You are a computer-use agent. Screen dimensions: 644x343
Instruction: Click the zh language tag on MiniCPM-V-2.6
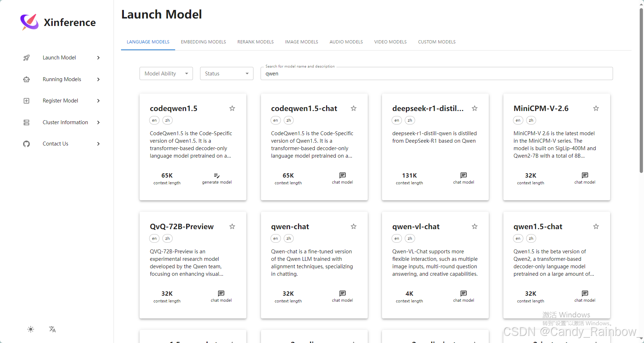[x=531, y=120]
